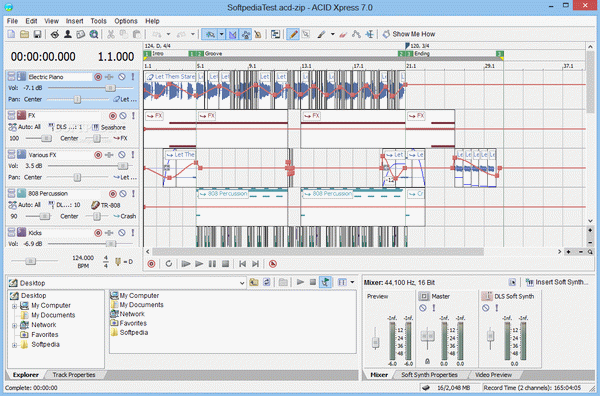600x396 pixels.
Task: Open the Insert menu
Action: [x=74, y=21]
